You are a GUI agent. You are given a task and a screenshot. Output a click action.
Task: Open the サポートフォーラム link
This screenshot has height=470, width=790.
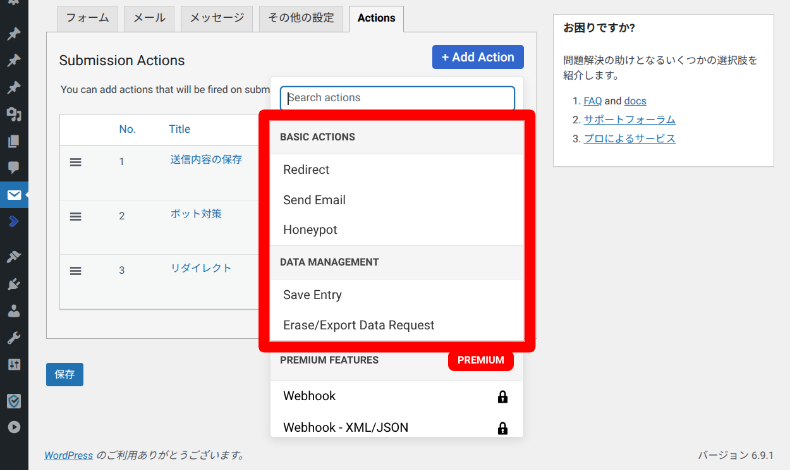coord(629,120)
